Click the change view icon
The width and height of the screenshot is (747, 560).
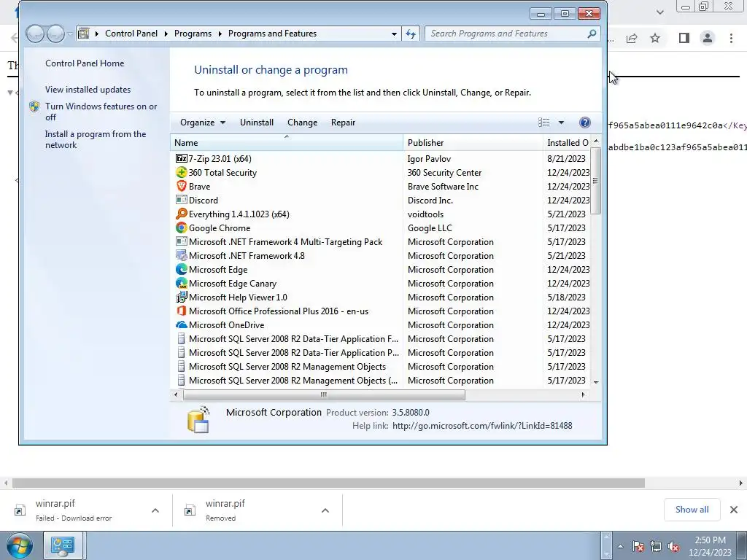tap(544, 122)
